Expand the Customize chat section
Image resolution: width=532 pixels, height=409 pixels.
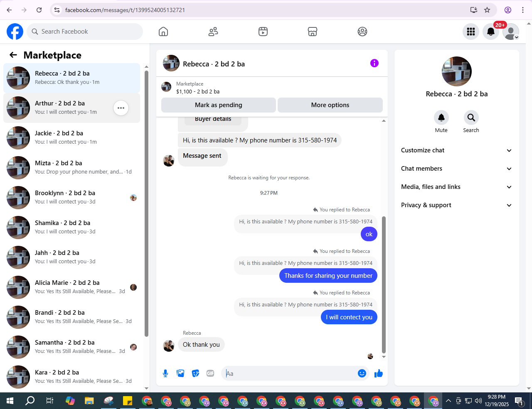[x=456, y=150]
